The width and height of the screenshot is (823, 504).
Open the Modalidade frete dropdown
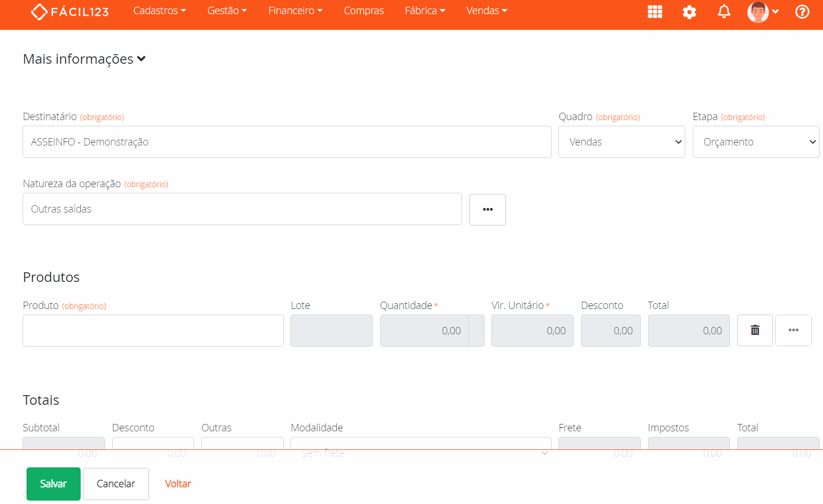(x=421, y=444)
